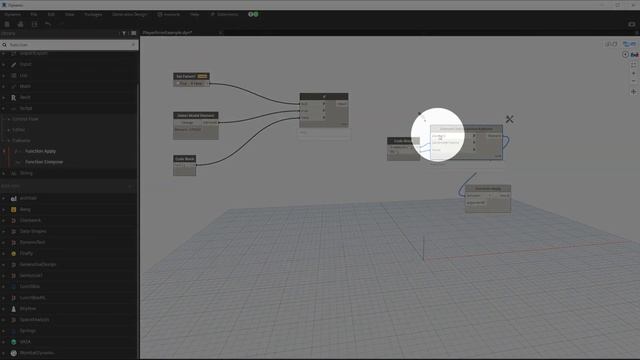Expand the String category

click(x=4, y=173)
